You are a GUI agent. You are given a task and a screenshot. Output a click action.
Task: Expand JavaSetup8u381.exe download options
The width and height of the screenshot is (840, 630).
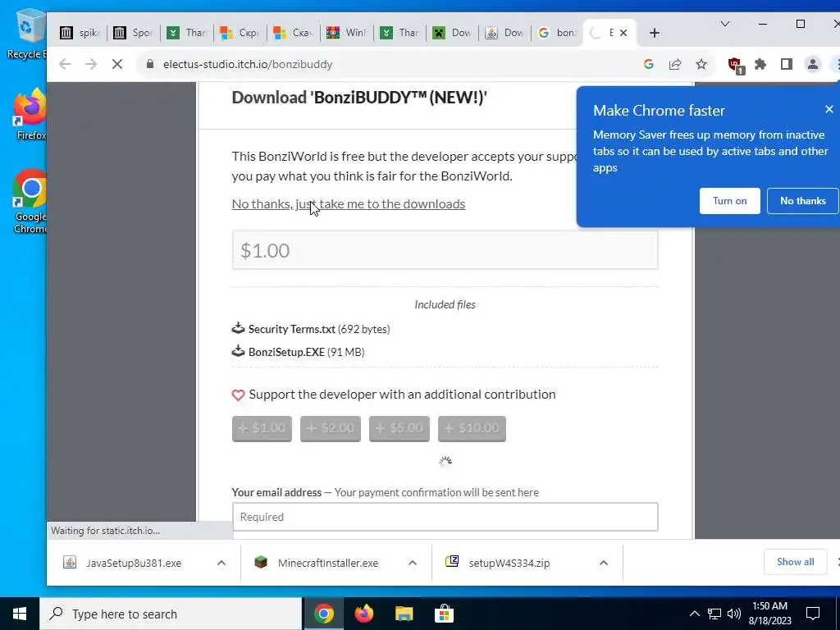(x=221, y=563)
